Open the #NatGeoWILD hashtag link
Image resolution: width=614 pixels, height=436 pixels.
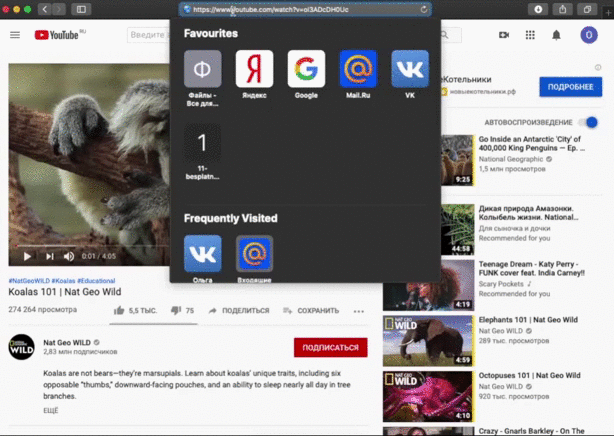(x=29, y=280)
